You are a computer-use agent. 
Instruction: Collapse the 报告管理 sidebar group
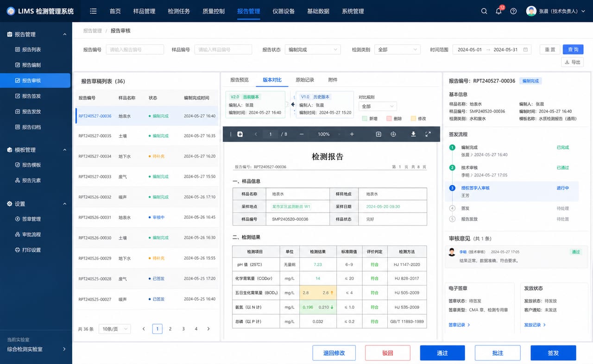point(64,34)
